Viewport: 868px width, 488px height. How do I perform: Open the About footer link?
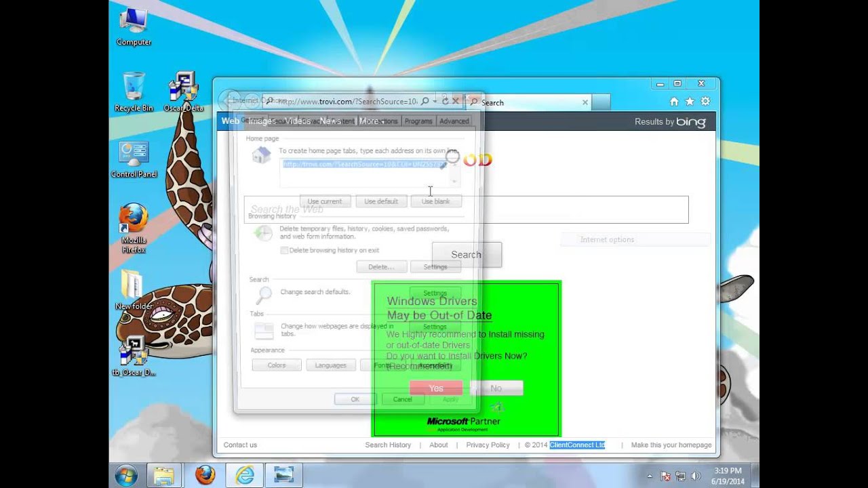439,445
